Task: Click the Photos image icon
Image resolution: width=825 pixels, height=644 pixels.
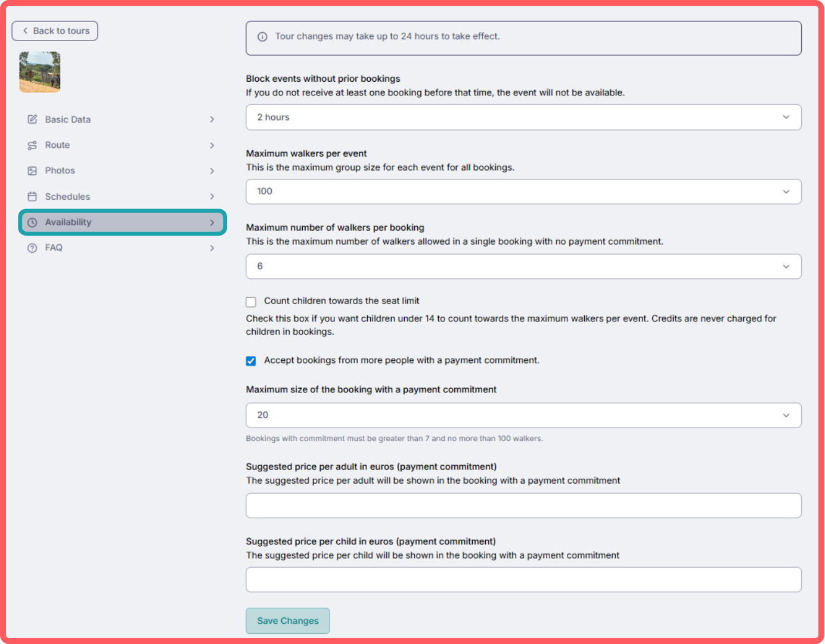Action: 32,171
